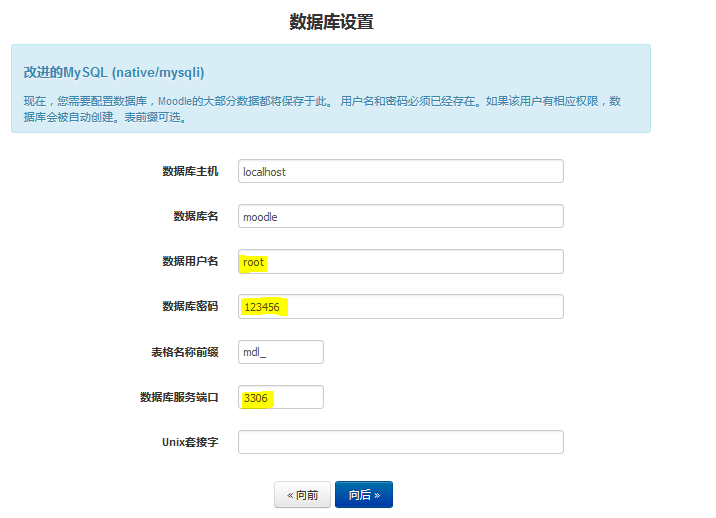Focus the 数据库名 field containing moodle
Screen dimensions: 716x518
[x=400, y=216]
